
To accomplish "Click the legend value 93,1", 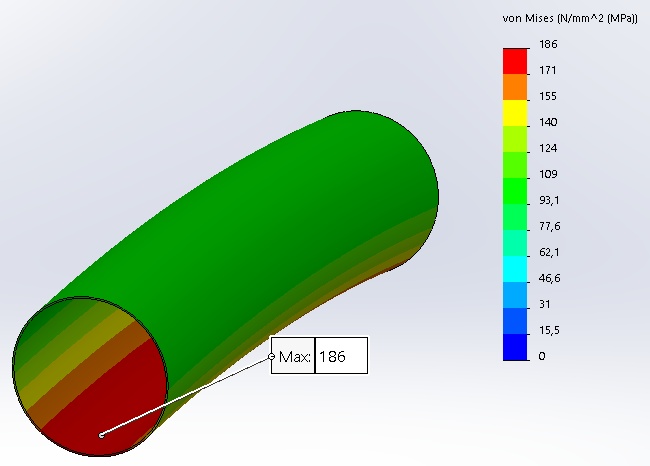I will click(x=549, y=200).
